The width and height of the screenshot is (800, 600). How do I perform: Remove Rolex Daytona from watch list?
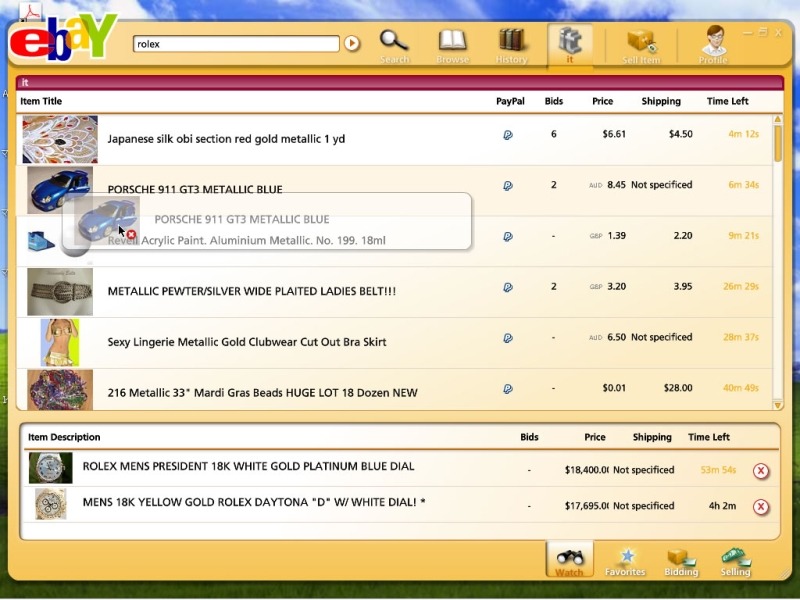[x=761, y=506]
